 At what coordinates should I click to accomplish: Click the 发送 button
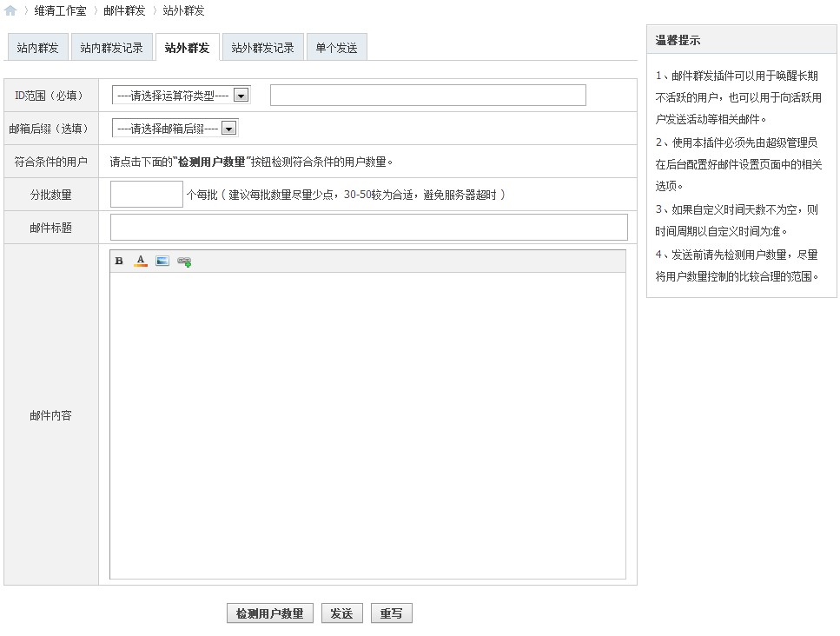[341, 613]
